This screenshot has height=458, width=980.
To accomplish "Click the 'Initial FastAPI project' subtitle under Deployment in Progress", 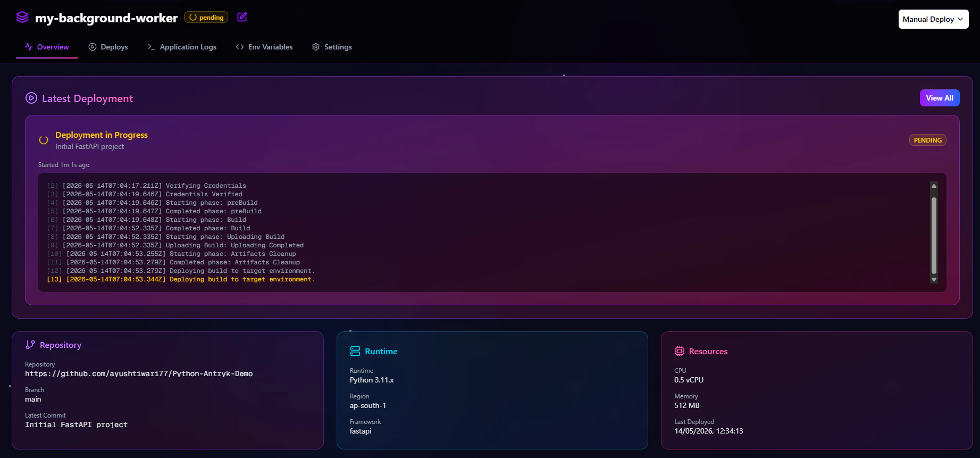I will tap(89, 146).
